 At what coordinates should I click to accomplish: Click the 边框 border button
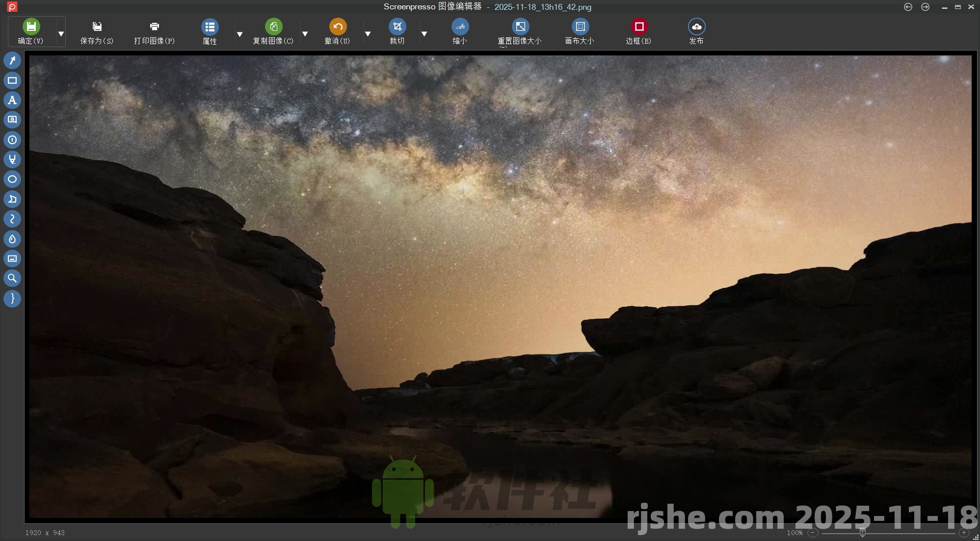click(638, 31)
